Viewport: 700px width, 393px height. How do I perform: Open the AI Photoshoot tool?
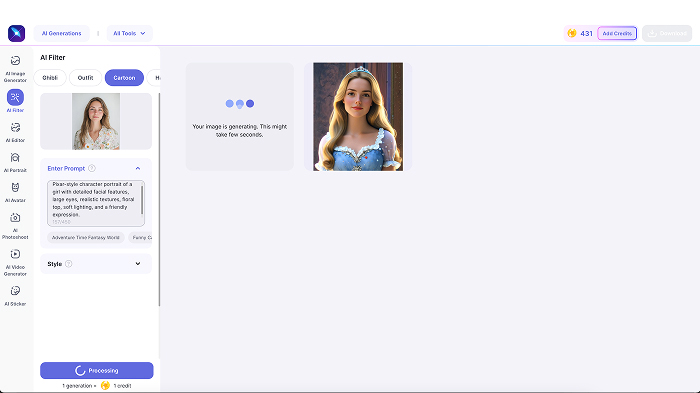point(15,226)
